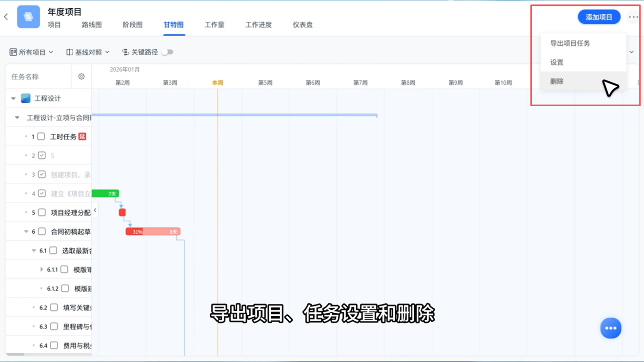The image size is (644, 362).
Task: Switch to the 工作进度 tab
Action: pyautogui.click(x=258, y=25)
